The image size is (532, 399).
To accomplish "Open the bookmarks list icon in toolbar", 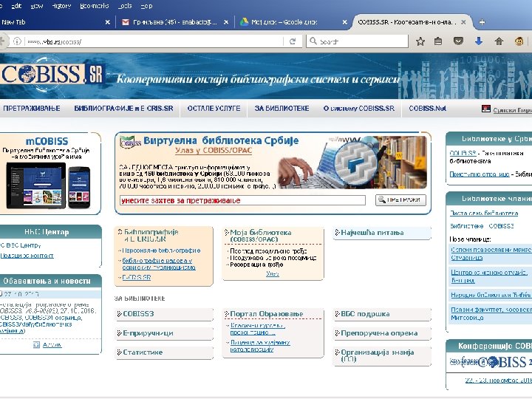I will pyautogui.click(x=438, y=41).
